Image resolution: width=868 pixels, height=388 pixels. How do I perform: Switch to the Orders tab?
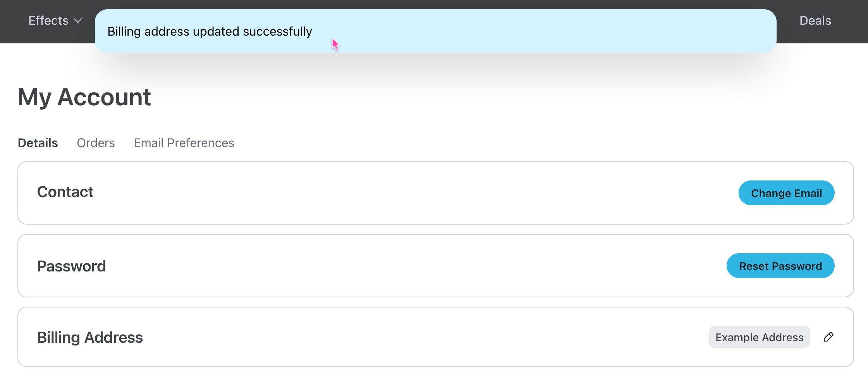point(96,143)
